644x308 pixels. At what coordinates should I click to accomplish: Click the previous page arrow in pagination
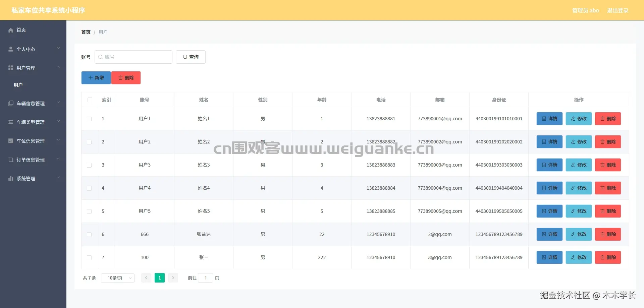[146, 278]
